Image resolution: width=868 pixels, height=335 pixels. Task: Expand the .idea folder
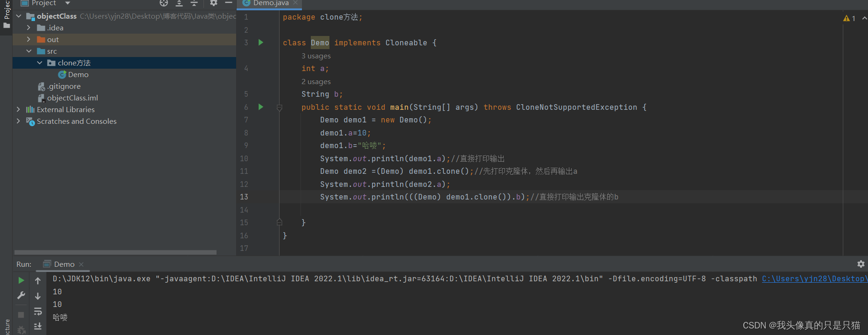[x=29, y=28]
